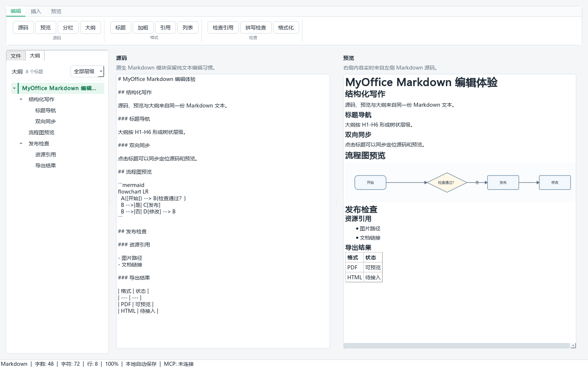Screen dimensions: 588x368
Task: Switch to the 编辑 ribbon tab
Action: click(16, 11)
